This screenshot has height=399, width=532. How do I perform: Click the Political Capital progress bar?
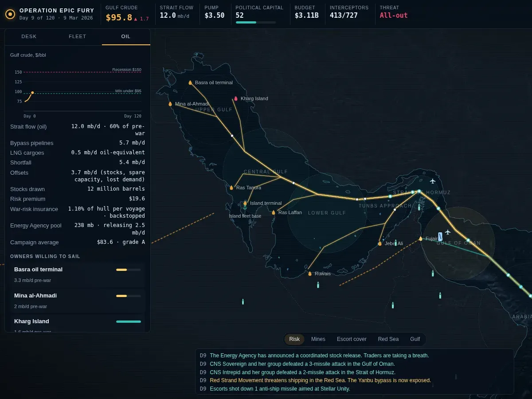click(256, 22)
